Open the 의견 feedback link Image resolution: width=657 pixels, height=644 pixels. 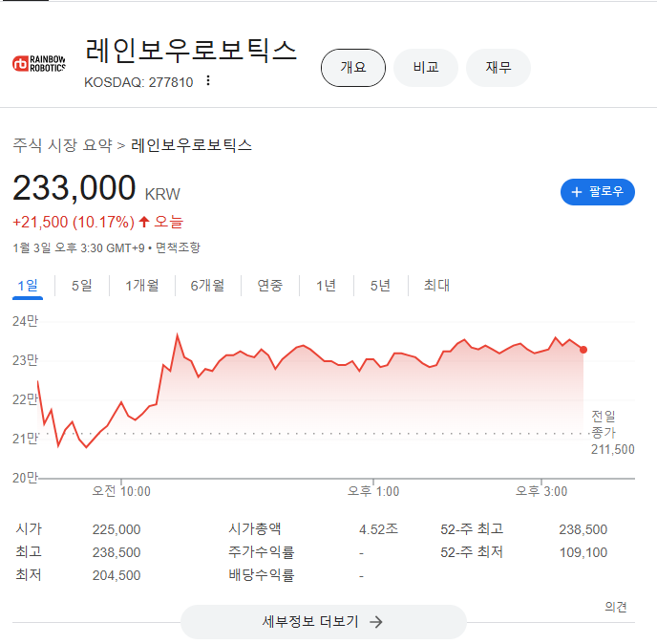tap(616, 607)
